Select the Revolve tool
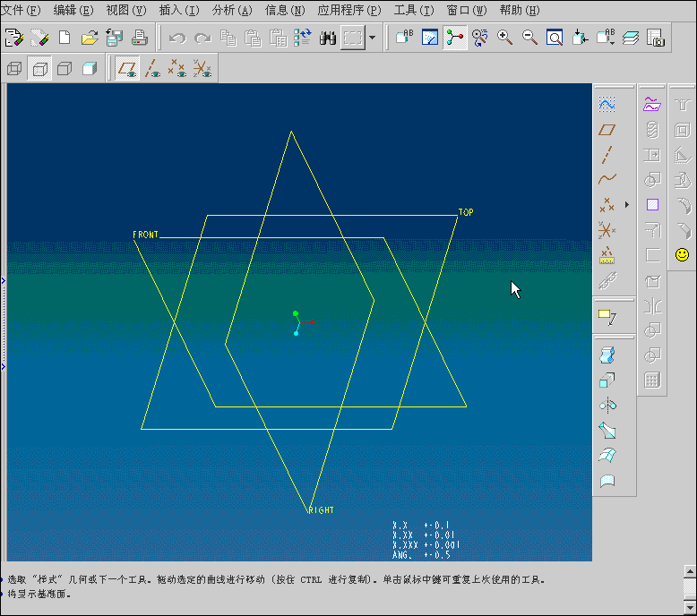The image size is (697, 616). (607, 405)
